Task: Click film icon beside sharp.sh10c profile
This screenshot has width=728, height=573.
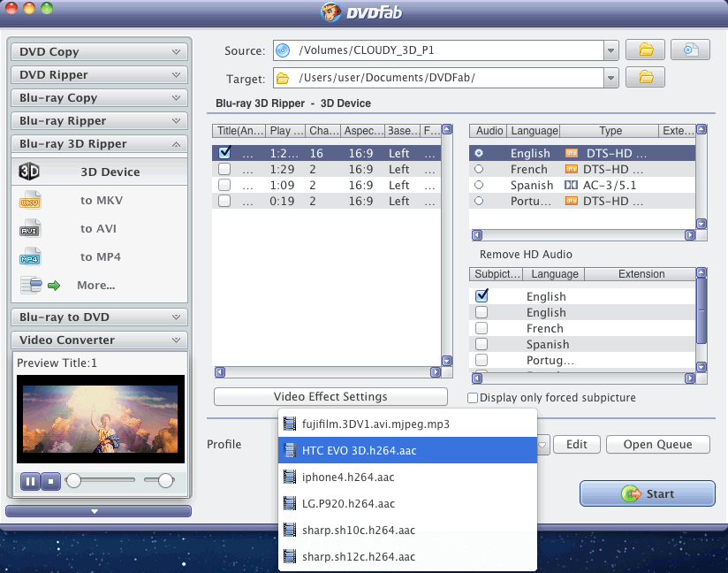Action: pos(290,530)
